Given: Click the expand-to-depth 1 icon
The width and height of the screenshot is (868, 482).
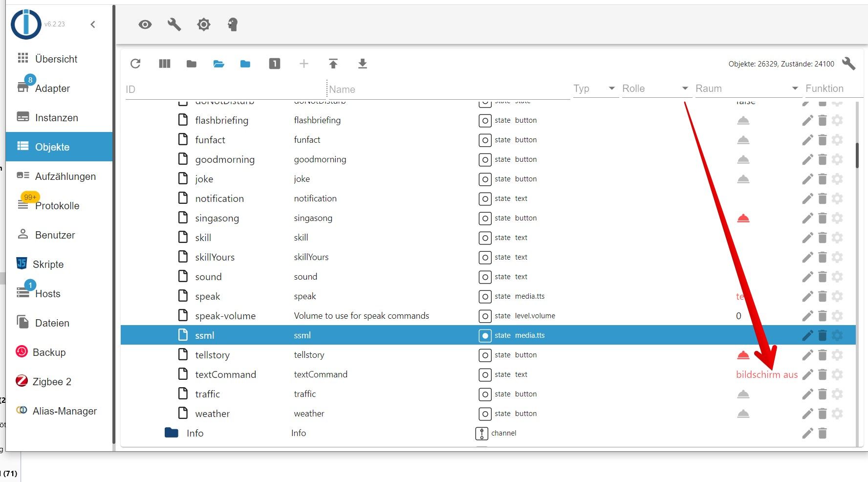Looking at the screenshot, I should tap(275, 64).
